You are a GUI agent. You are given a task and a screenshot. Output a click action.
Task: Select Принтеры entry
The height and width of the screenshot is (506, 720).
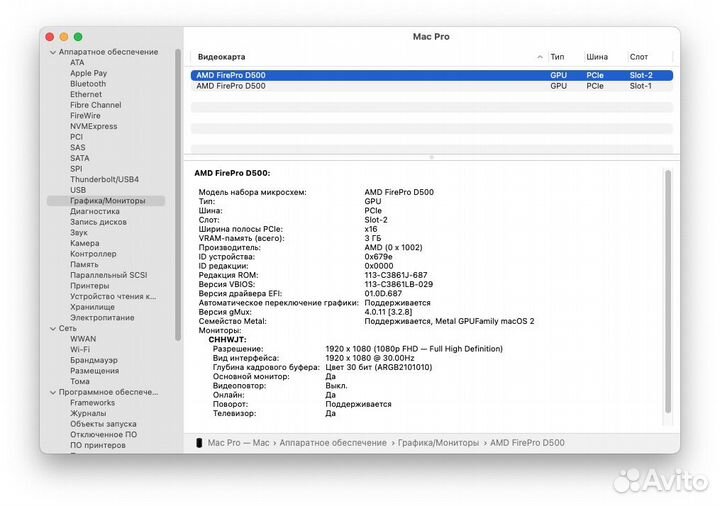(x=90, y=286)
